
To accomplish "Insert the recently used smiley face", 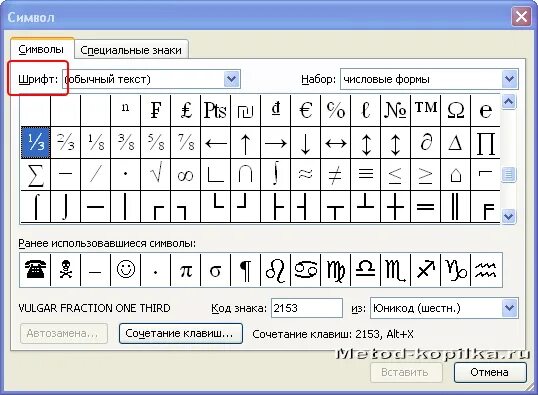I will tap(126, 270).
